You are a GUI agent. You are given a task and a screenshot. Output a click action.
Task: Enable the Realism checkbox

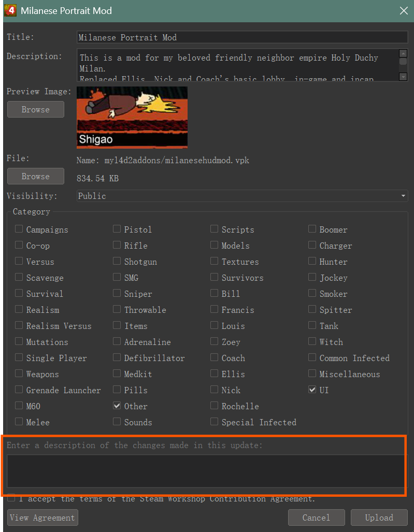pos(19,309)
